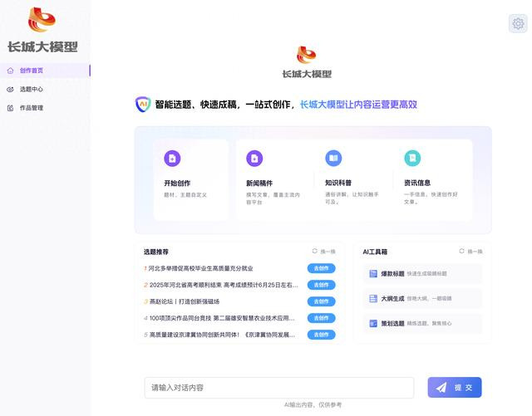The height and width of the screenshot is (416, 532).
Task: Click 去创作 for 京津冀协同创新共同体 topic
Action: click(322, 335)
